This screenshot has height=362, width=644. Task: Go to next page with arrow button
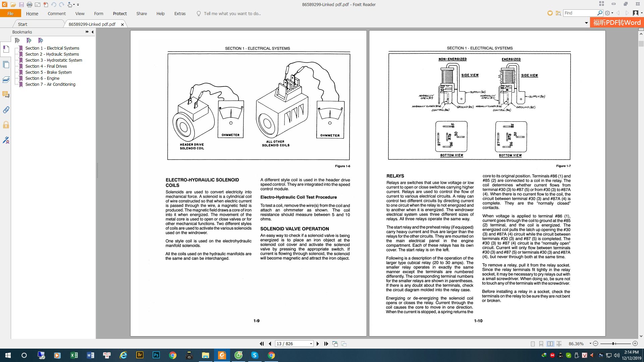pyautogui.click(x=318, y=344)
